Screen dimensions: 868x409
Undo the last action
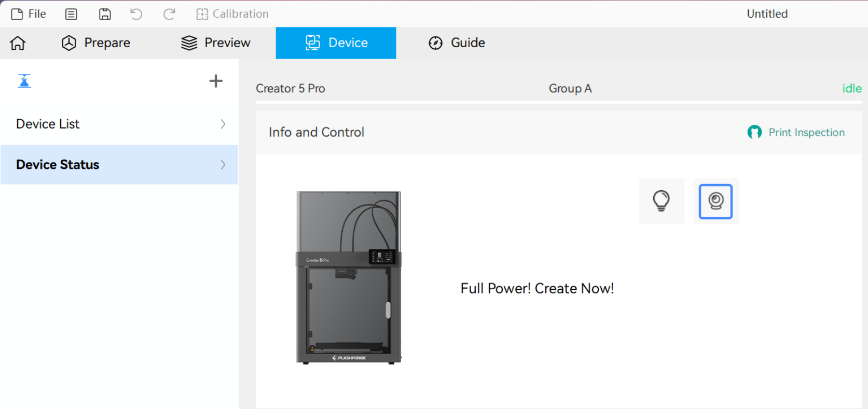click(136, 14)
